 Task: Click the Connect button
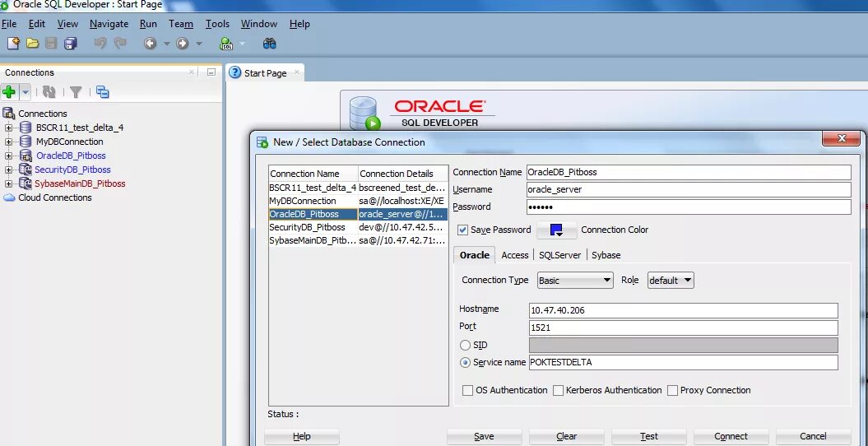[x=731, y=436]
